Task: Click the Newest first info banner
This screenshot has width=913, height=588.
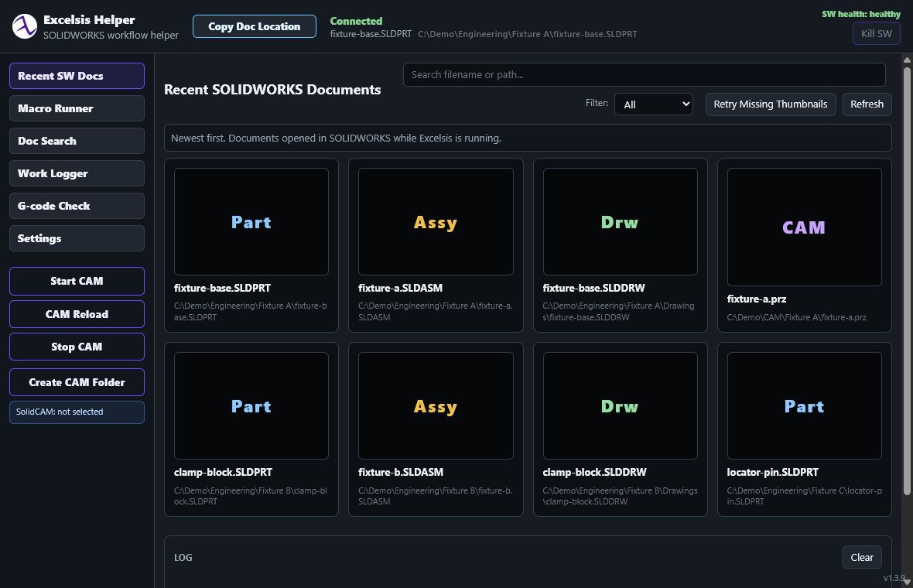Action: point(528,138)
